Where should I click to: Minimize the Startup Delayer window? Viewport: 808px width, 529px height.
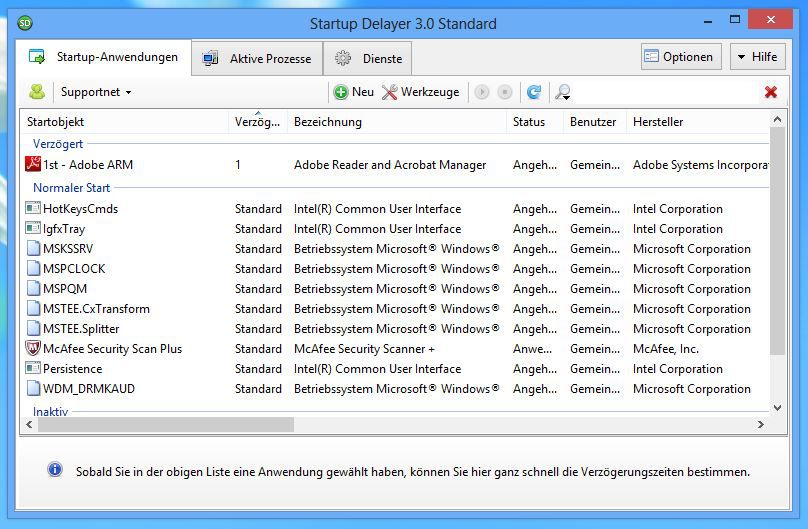708,21
